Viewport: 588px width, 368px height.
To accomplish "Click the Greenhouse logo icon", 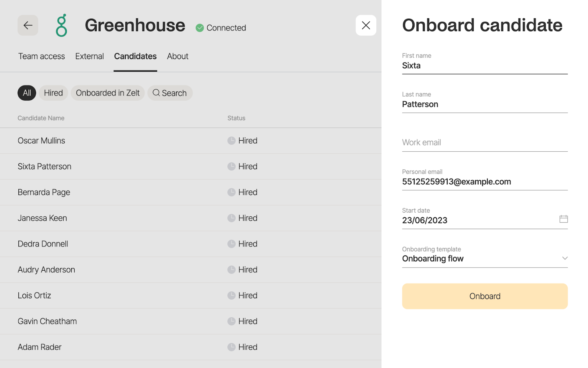I will [61, 25].
